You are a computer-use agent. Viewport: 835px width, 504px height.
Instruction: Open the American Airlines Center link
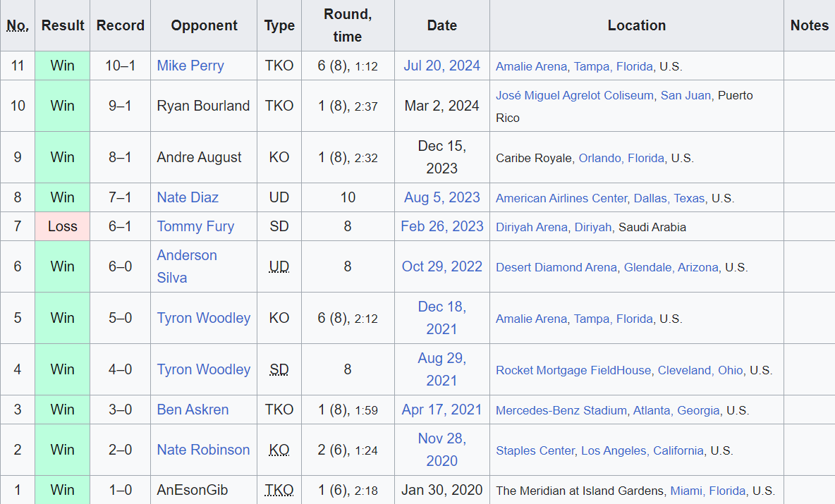pyautogui.click(x=562, y=199)
